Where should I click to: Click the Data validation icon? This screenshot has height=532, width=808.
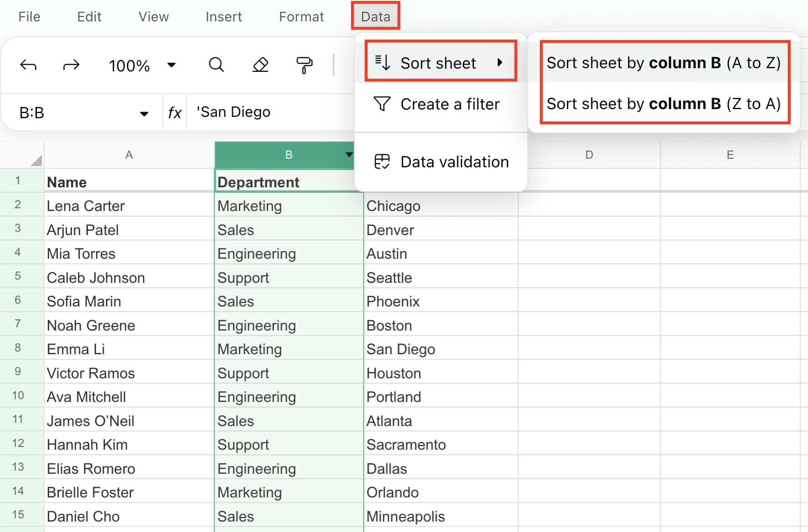[382, 161]
